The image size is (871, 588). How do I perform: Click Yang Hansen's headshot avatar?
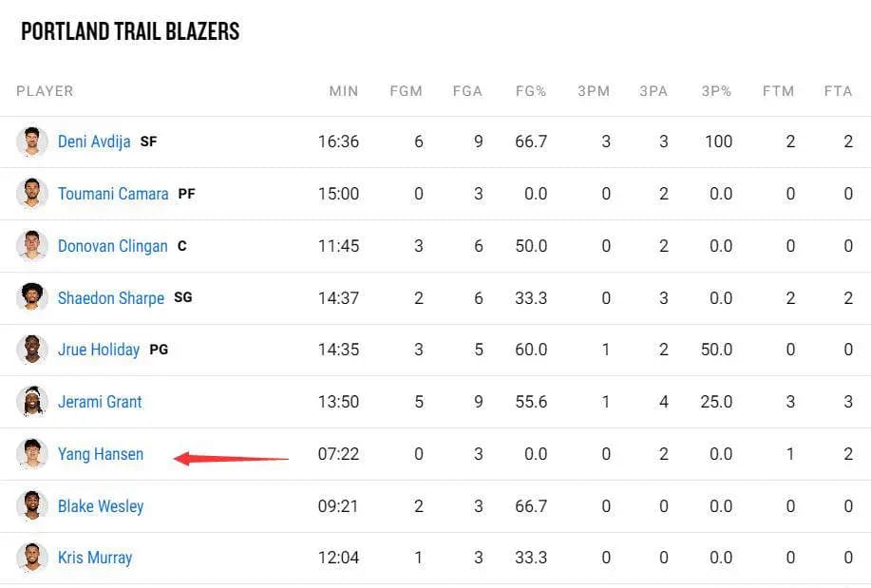tap(32, 454)
